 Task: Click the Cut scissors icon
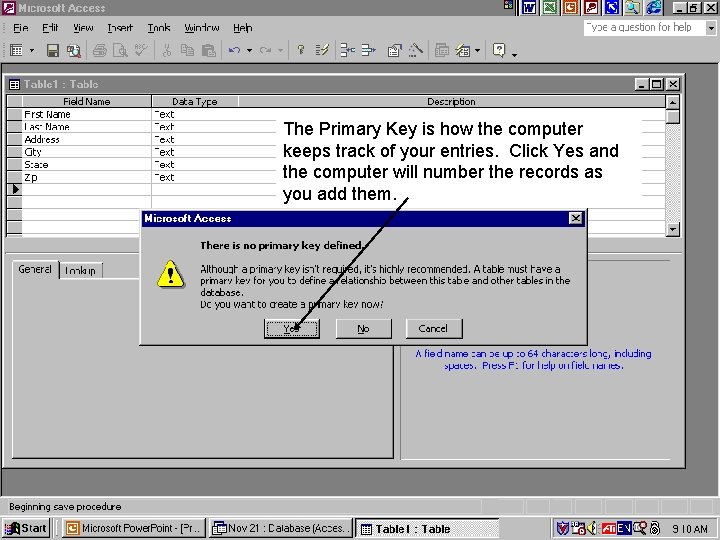(167, 50)
